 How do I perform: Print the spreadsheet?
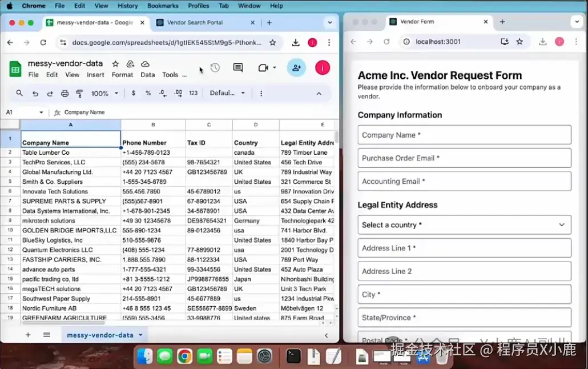tap(65, 93)
